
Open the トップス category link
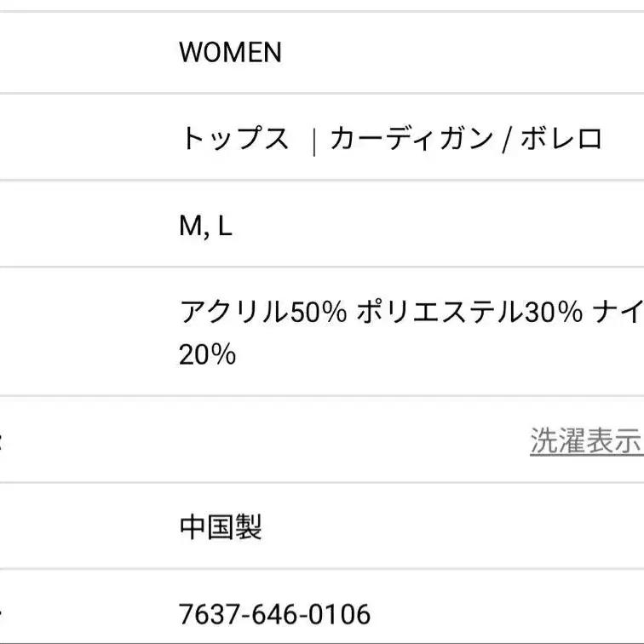tap(234, 139)
